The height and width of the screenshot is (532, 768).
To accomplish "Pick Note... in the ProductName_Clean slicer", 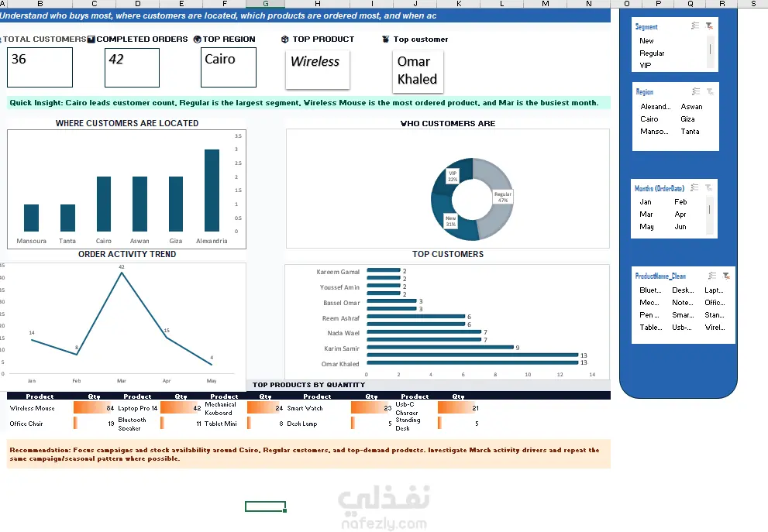I will pos(684,303).
